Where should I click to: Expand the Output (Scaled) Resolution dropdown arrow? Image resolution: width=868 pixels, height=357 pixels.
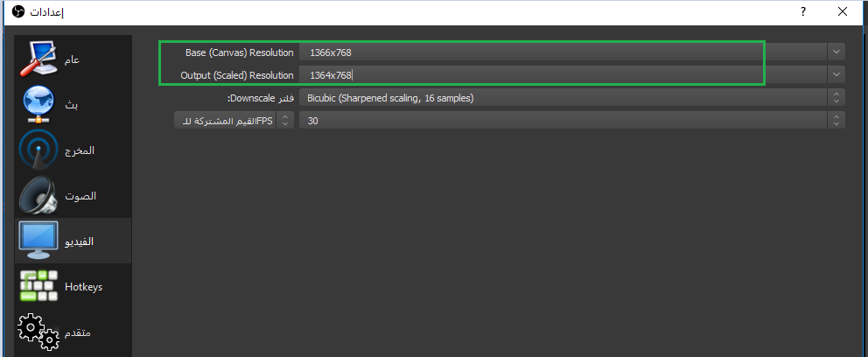pos(836,75)
